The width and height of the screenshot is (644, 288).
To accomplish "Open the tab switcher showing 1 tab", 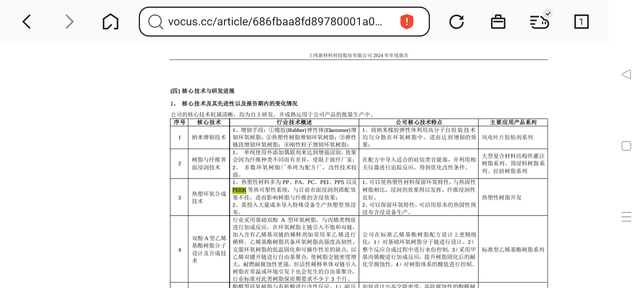I will tap(581, 22).
